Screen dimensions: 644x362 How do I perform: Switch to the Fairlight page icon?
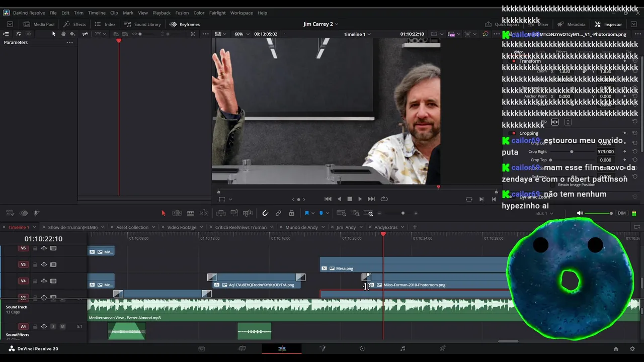tap(403, 348)
